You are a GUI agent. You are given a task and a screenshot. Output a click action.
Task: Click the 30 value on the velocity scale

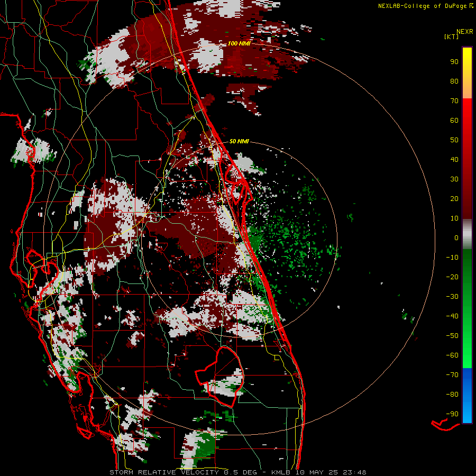[x=454, y=179]
